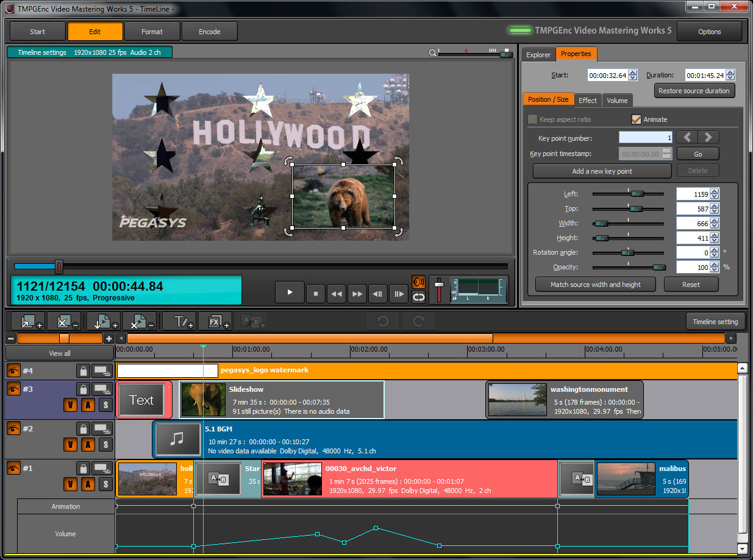This screenshot has height=560, width=753.
Task: Open the Effect tab in Properties
Action: point(588,100)
